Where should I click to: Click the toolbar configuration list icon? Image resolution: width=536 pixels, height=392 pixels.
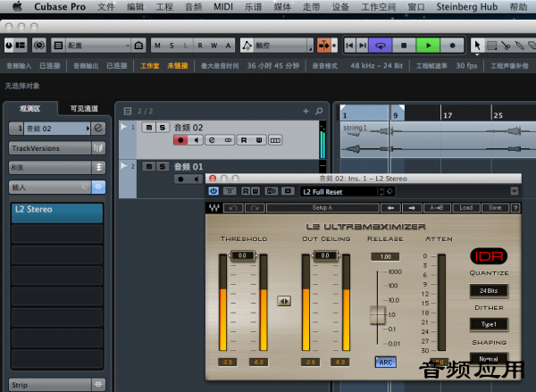point(58,46)
